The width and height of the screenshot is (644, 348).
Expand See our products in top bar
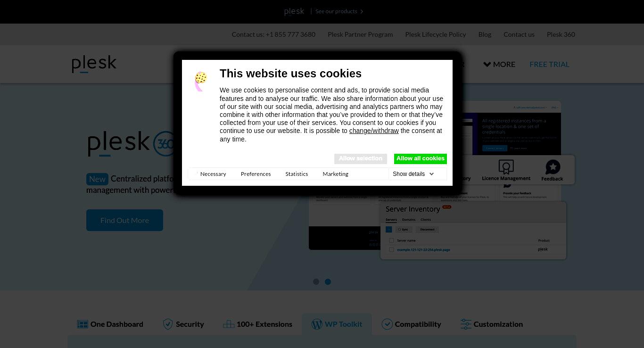[x=339, y=11]
